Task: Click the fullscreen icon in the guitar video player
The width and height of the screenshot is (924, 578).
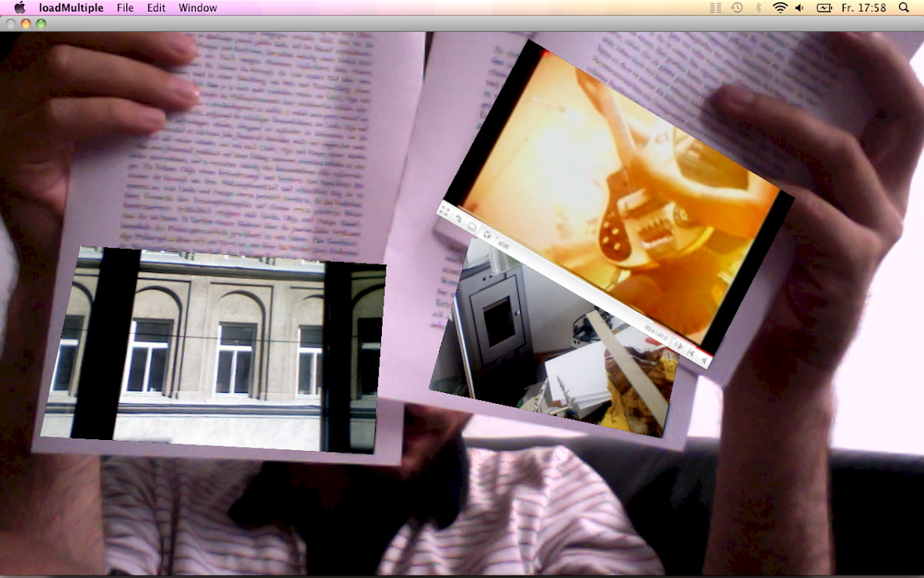Action: (445, 210)
